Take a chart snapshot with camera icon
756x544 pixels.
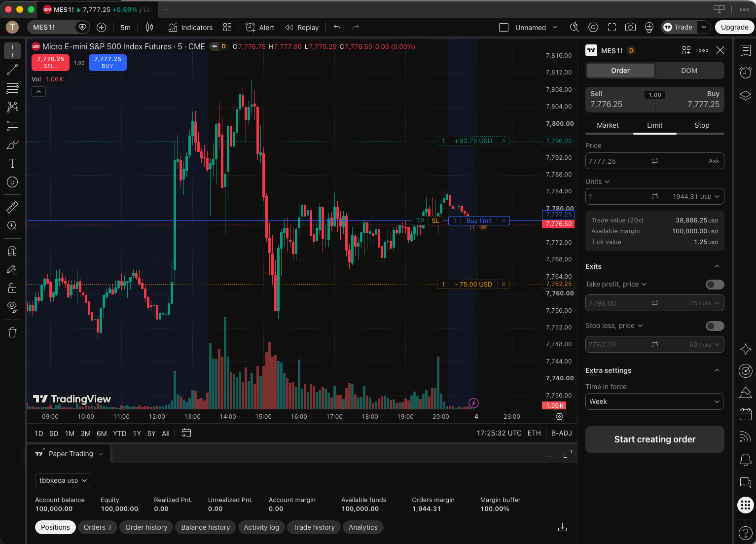click(630, 27)
